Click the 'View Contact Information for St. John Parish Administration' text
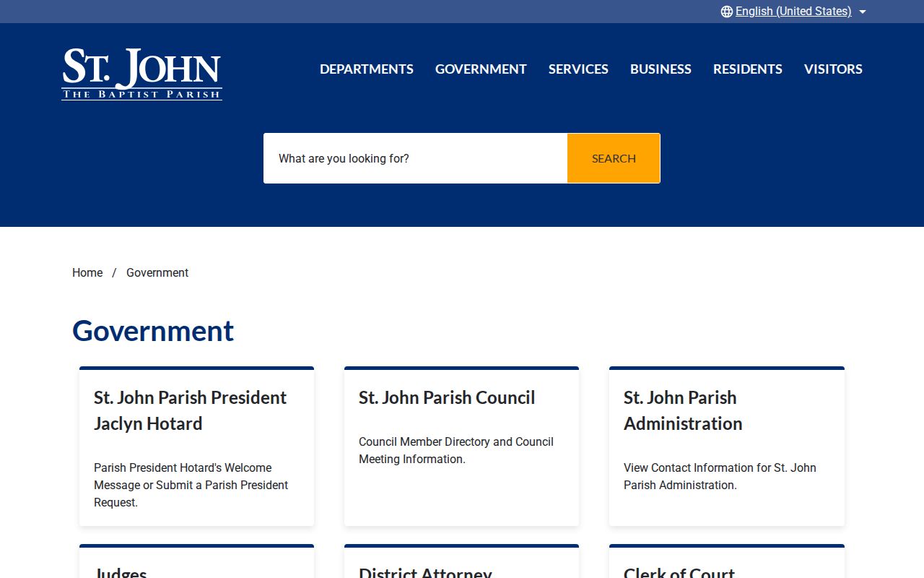 [720, 476]
